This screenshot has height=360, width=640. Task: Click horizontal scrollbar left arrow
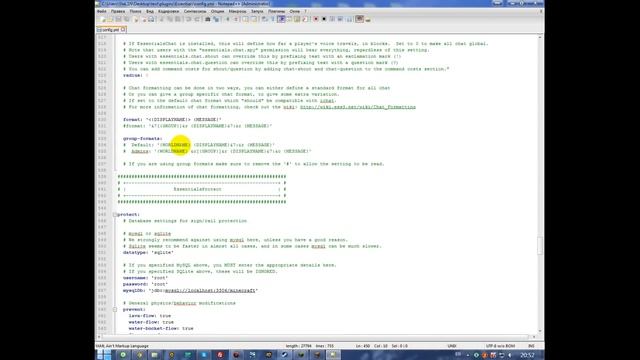98,337
